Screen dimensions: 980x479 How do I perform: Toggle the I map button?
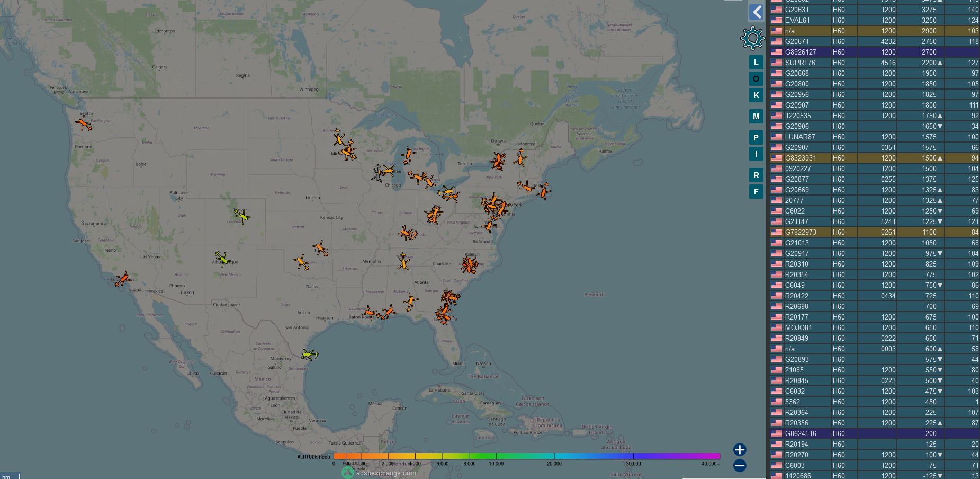click(x=756, y=154)
